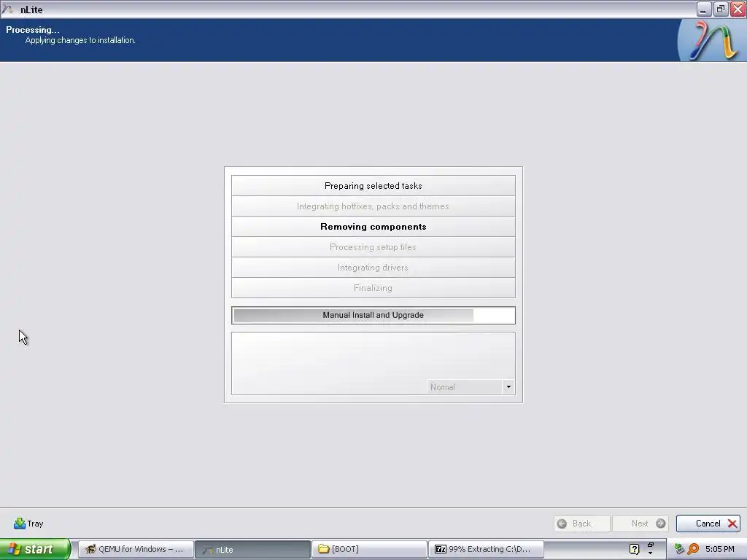
Task: Select the Removing components step
Action: coord(373,227)
